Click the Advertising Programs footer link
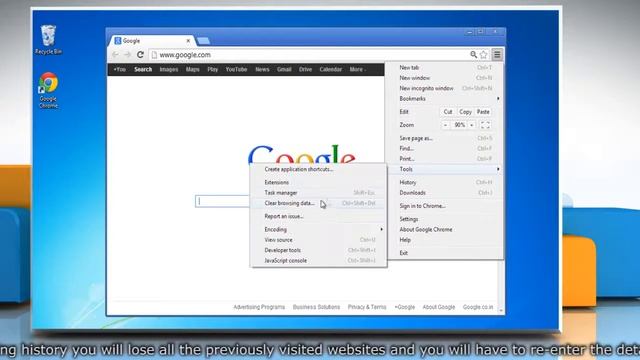 259,307
